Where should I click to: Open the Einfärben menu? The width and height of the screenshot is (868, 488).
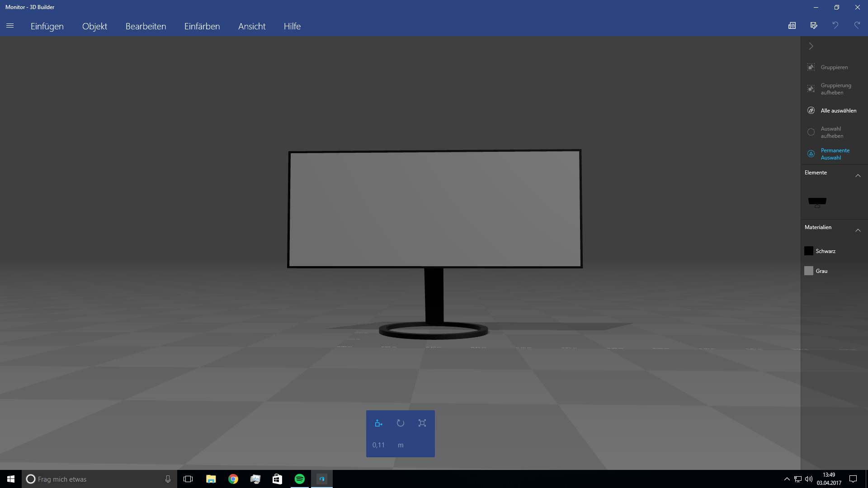coord(202,26)
